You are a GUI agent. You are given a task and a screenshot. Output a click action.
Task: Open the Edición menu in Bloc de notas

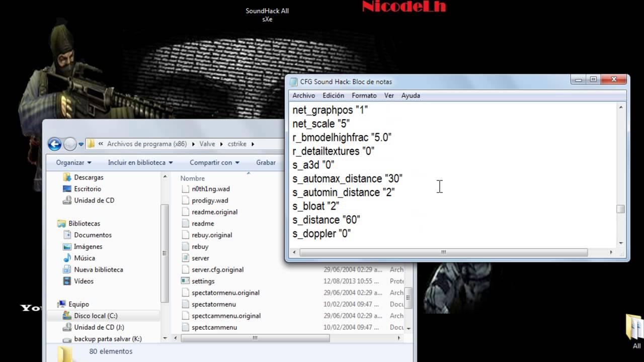[333, 95]
